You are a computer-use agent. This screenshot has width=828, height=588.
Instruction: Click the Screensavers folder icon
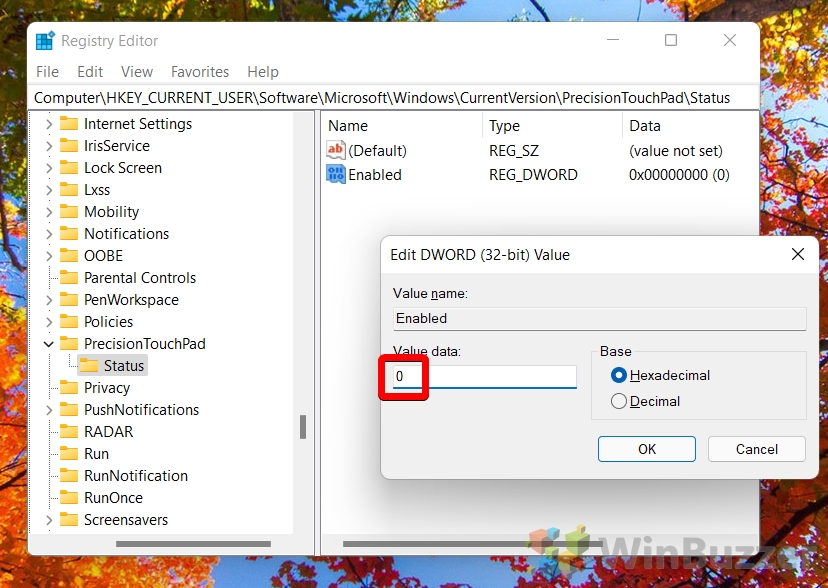(x=69, y=519)
